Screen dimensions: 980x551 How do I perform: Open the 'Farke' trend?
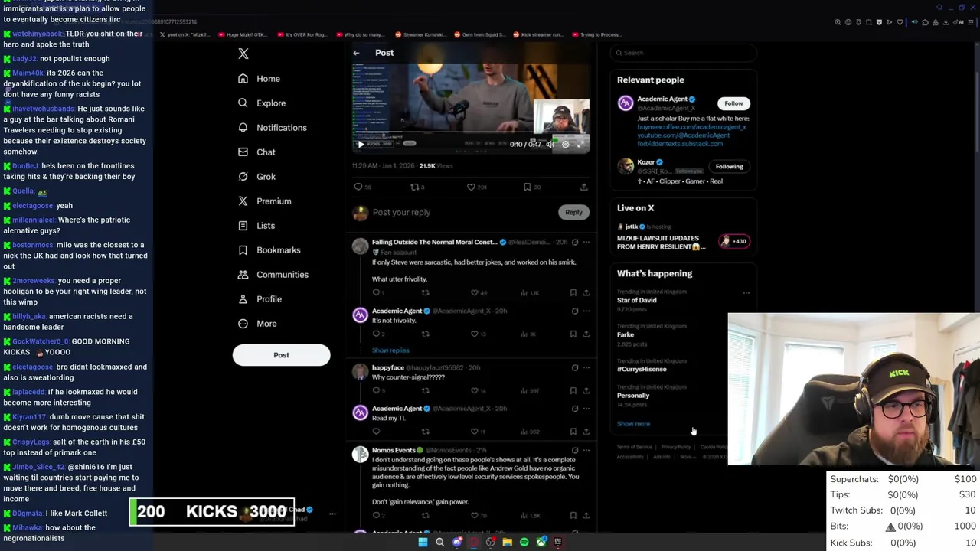click(x=626, y=334)
